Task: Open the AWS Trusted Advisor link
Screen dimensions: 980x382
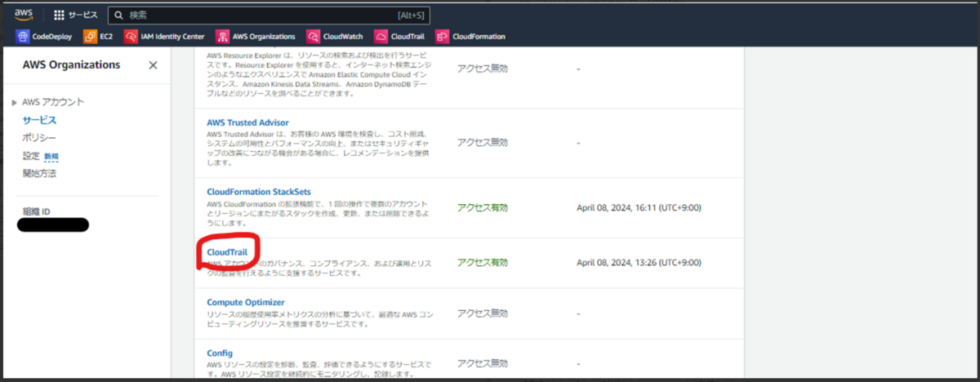Action: tap(247, 122)
